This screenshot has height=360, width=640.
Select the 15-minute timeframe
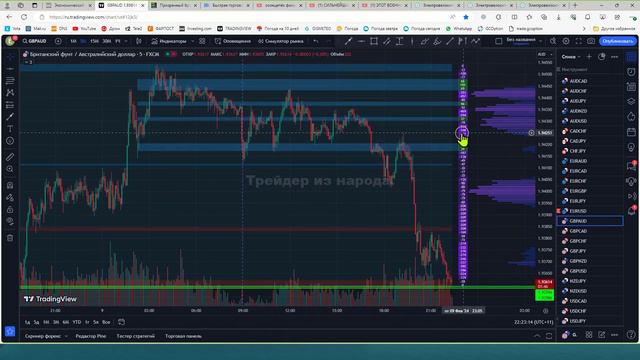94,41
